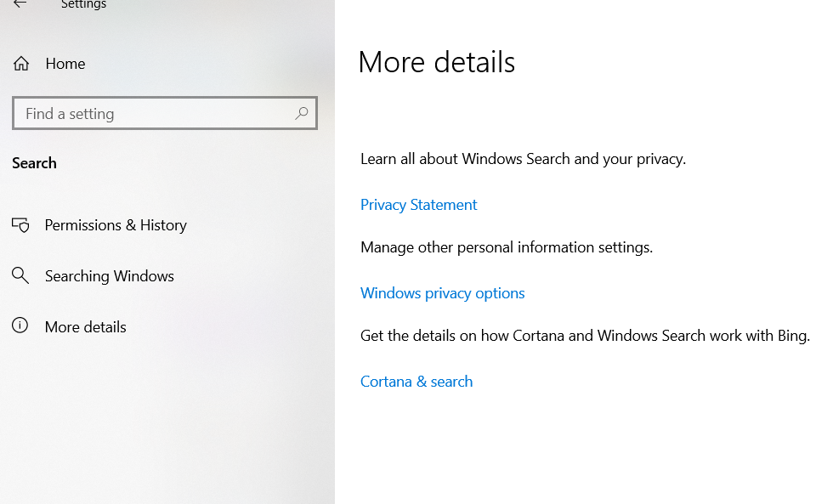Viewport: 833px width, 504px height.
Task: Open the Home settings page
Action: coord(65,64)
